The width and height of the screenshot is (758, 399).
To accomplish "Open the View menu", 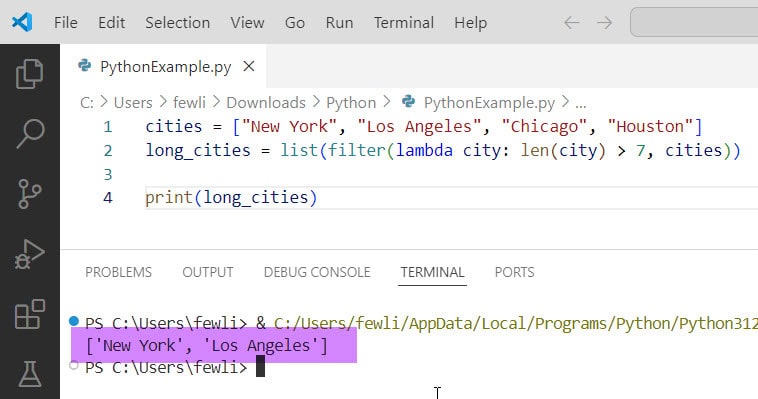I will coord(247,23).
